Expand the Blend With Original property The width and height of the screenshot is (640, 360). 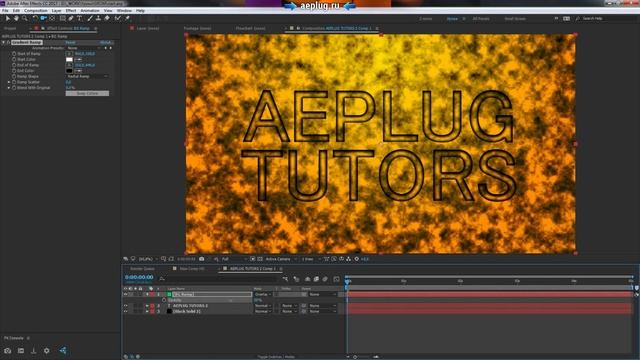coord(9,88)
